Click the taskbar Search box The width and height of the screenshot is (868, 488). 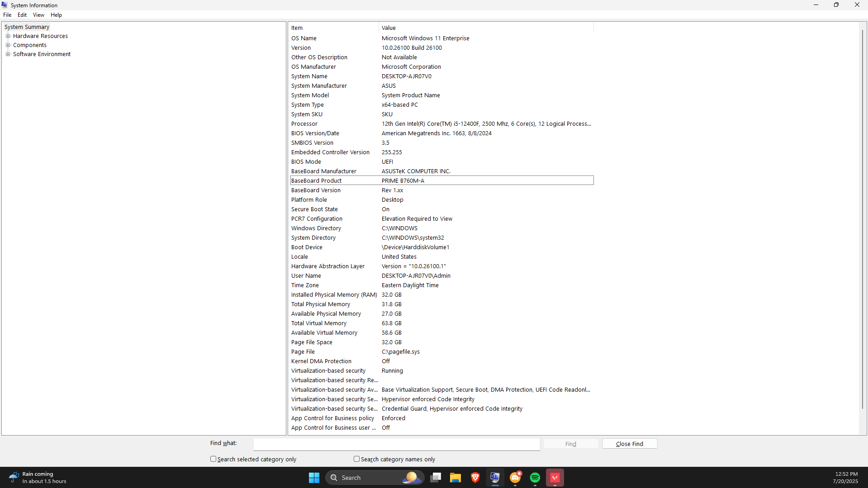coord(375,478)
